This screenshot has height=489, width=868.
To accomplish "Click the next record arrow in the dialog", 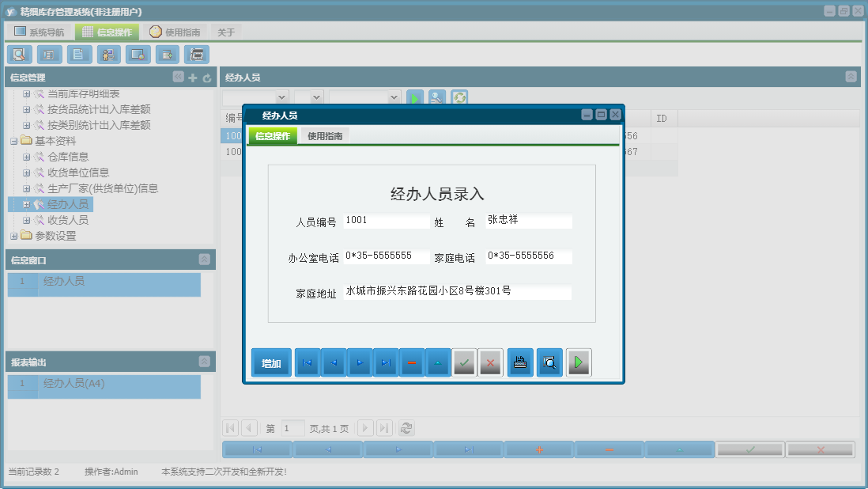I will [x=360, y=362].
